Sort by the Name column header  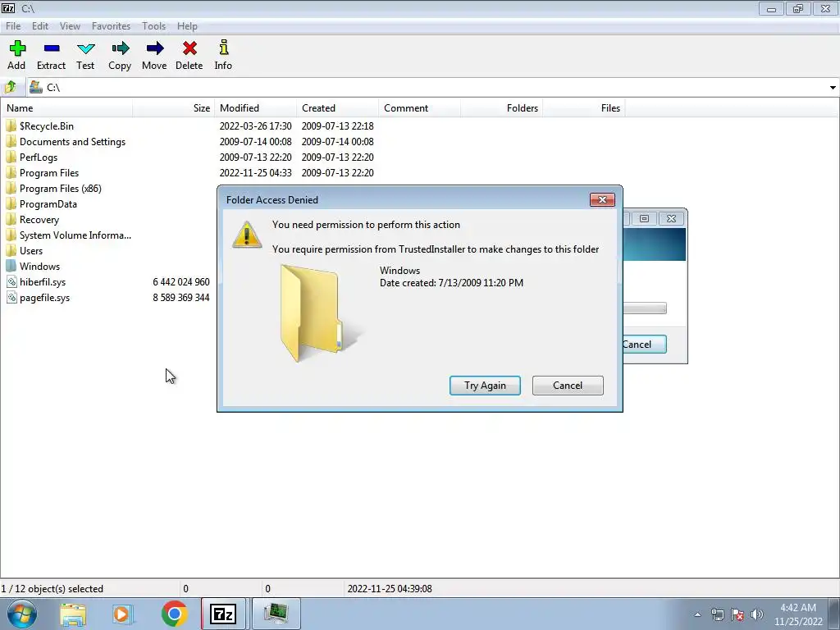(x=67, y=107)
